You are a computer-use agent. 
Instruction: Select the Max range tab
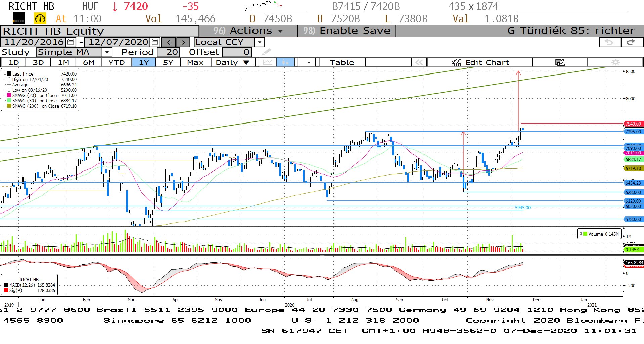tap(195, 62)
